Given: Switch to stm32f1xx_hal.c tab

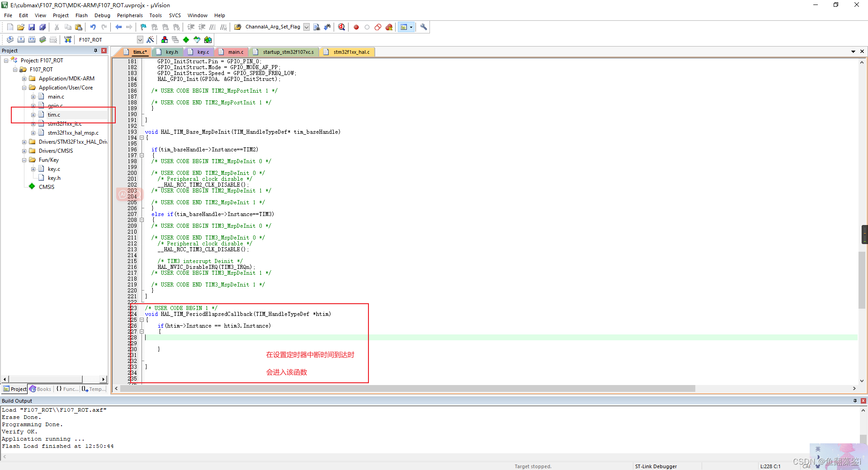Looking at the screenshot, I should pos(347,52).
